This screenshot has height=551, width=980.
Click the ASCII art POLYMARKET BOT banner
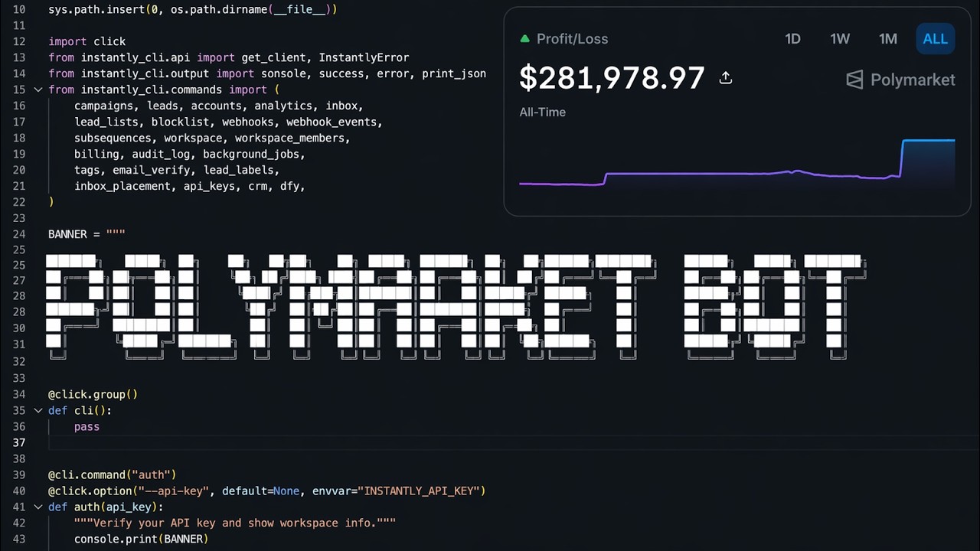(456, 307)
